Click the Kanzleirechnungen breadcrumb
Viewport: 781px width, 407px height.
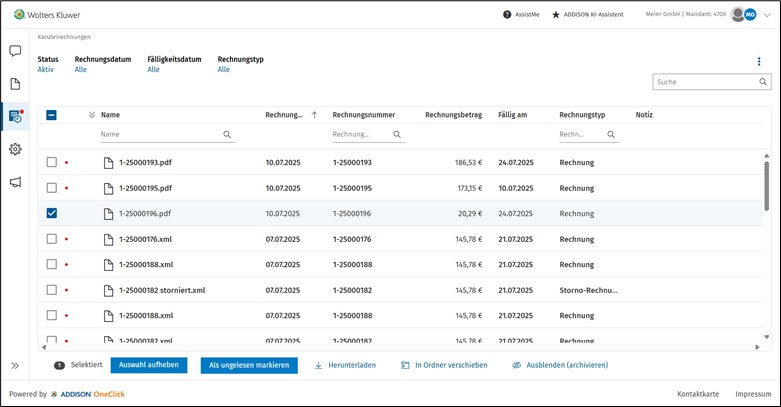tap(64, 37)
